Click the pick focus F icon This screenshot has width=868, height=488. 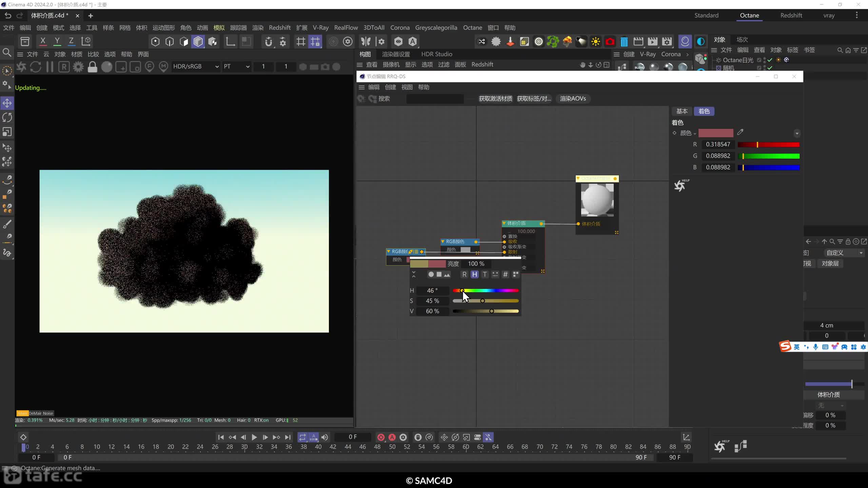(x=150, y=67)
